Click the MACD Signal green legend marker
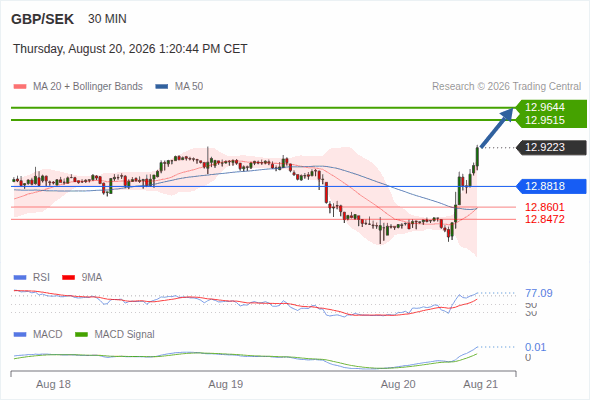The width and height of the screenshot is (590, 400). point(81,335)
